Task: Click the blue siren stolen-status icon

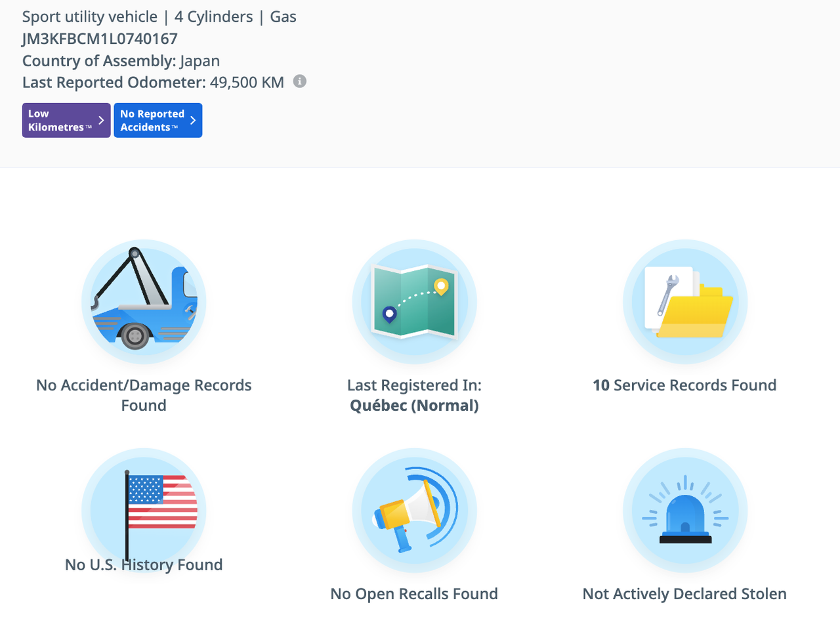Action: pos(684,511)
